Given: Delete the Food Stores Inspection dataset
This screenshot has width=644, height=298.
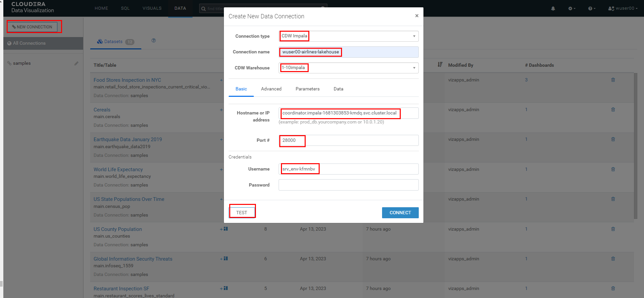Looking at the screenshot, I should 613,80.
